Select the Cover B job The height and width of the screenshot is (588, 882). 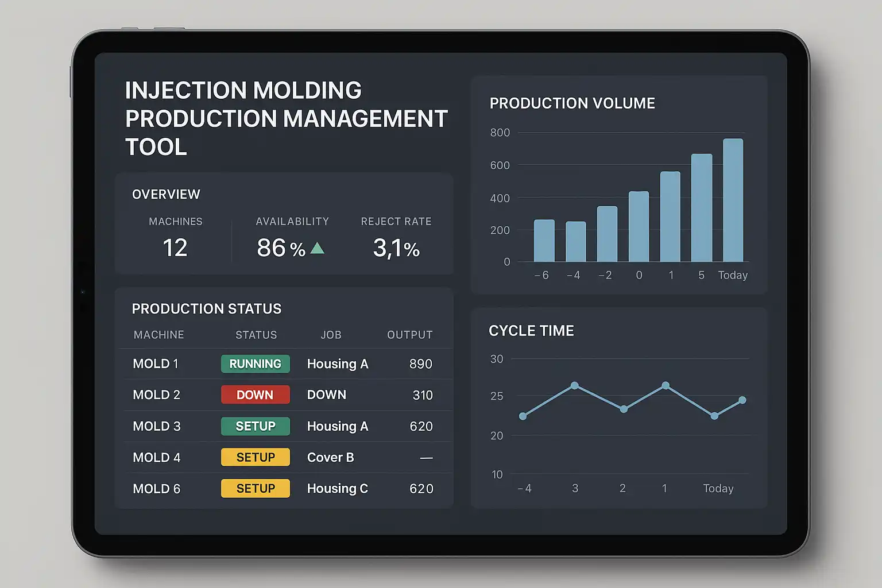[331, 458]
